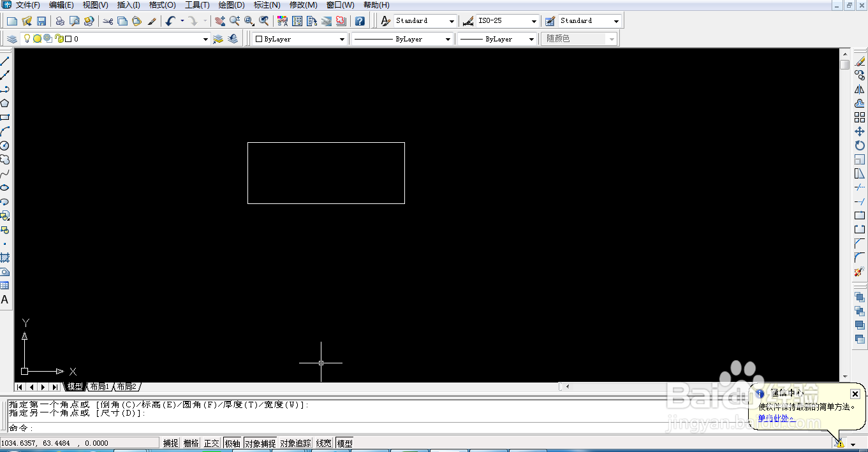This screenshot has width=868, height=452.
Task: Open the 帮助(H) menu
Action: [x=376, y=5]
